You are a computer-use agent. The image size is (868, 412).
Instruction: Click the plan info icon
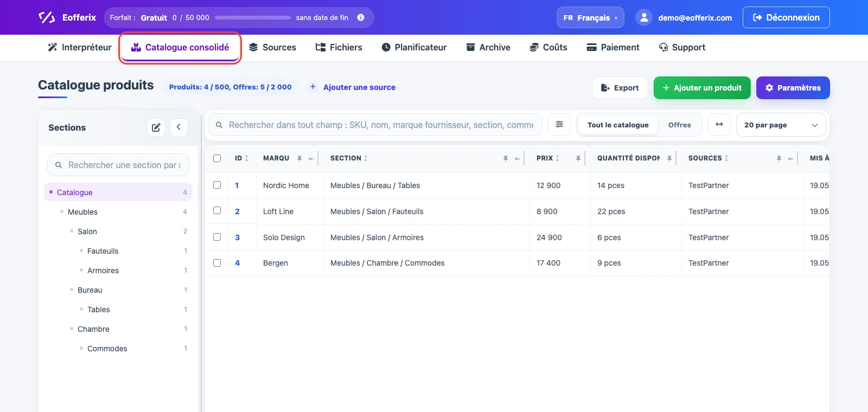tap(361, 17)
